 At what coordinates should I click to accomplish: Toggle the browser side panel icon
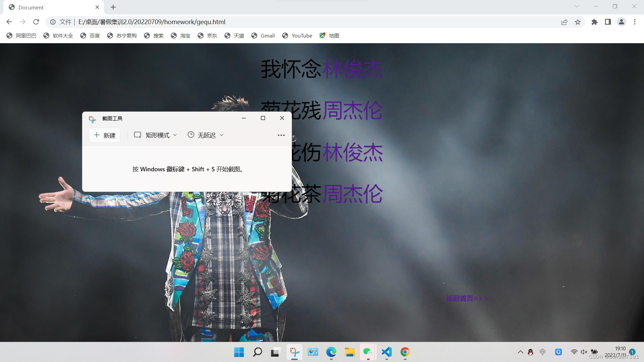point(608,22)
